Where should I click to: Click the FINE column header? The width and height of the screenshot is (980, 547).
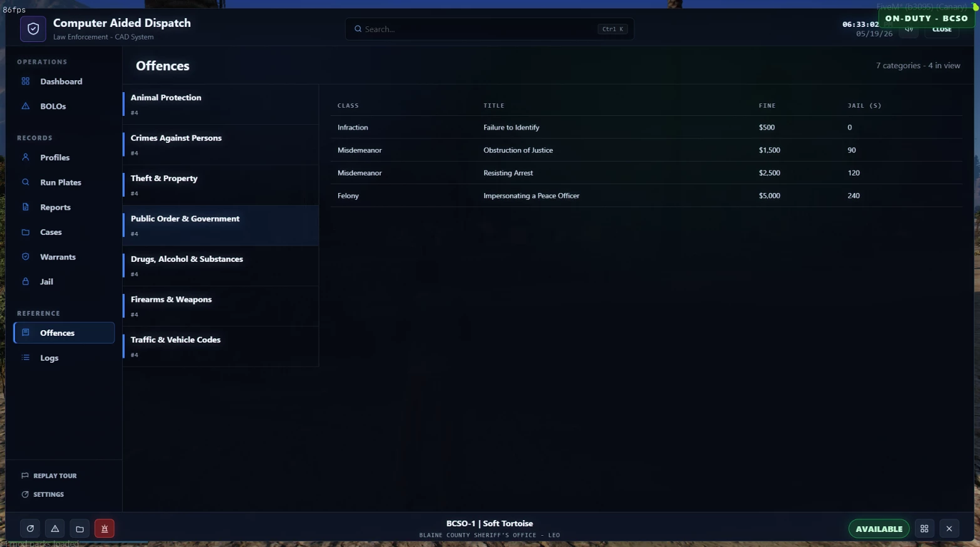coord(767,105)
